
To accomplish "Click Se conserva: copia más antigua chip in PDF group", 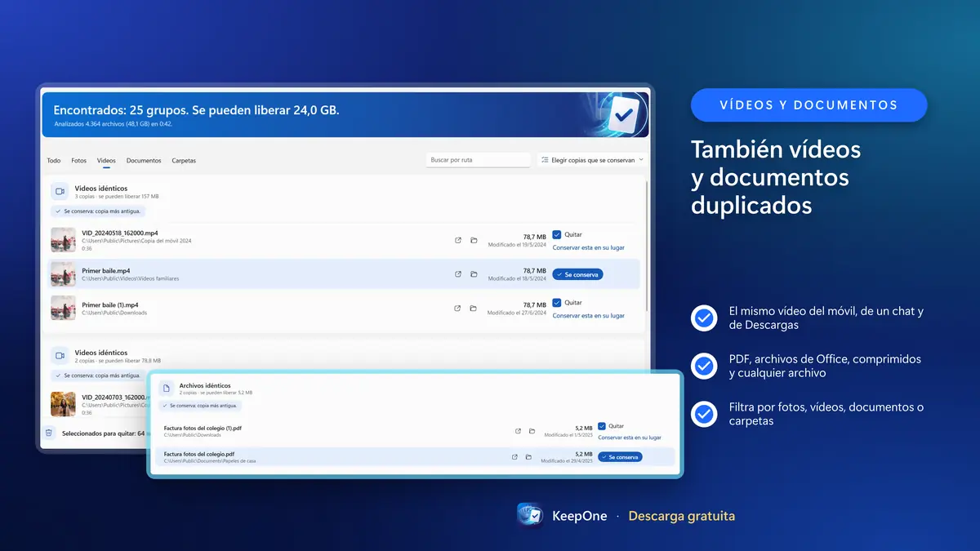I will [200, 406].
